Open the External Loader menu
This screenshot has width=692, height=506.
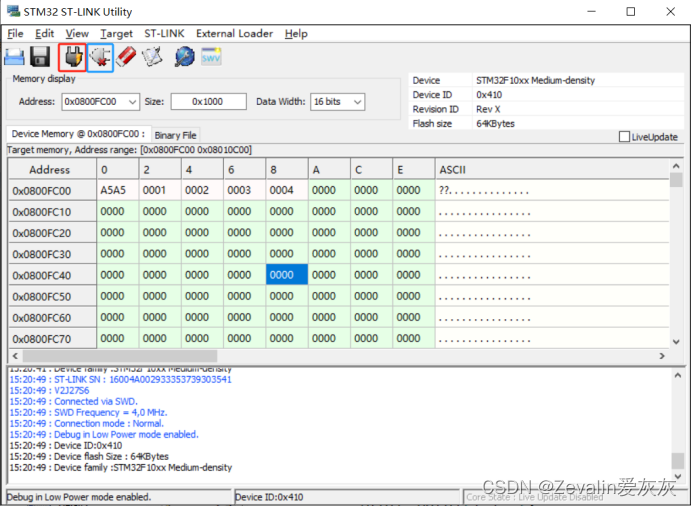coord(234,34)
